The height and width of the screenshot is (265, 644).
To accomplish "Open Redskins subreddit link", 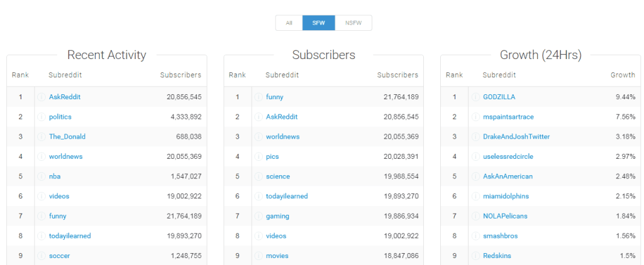I will [x=497, y=256].
